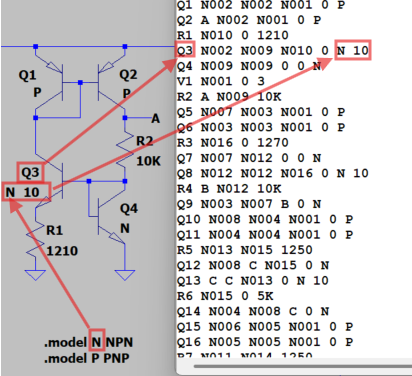Click the highlighted N 10 in netlist
The height and width of the screenshot is (376, 412).
pos(352,51)
